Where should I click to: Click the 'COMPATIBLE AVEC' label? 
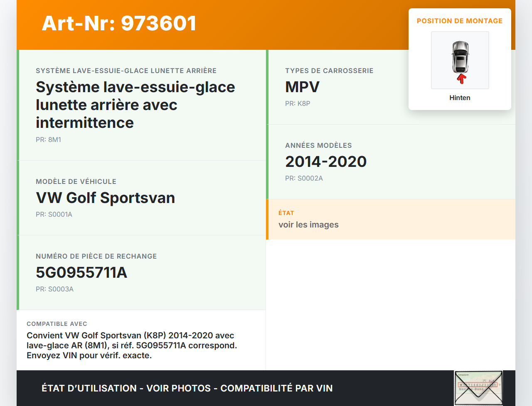57,324
